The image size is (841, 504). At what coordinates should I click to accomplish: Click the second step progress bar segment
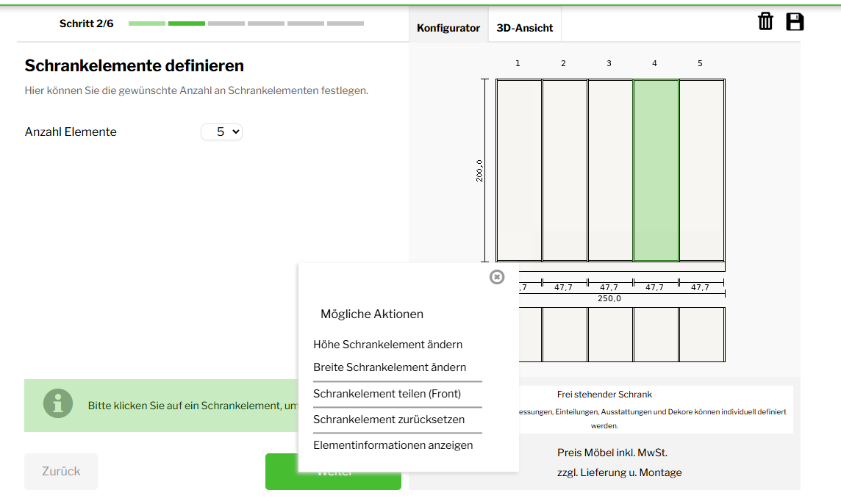tap(187, 24)
